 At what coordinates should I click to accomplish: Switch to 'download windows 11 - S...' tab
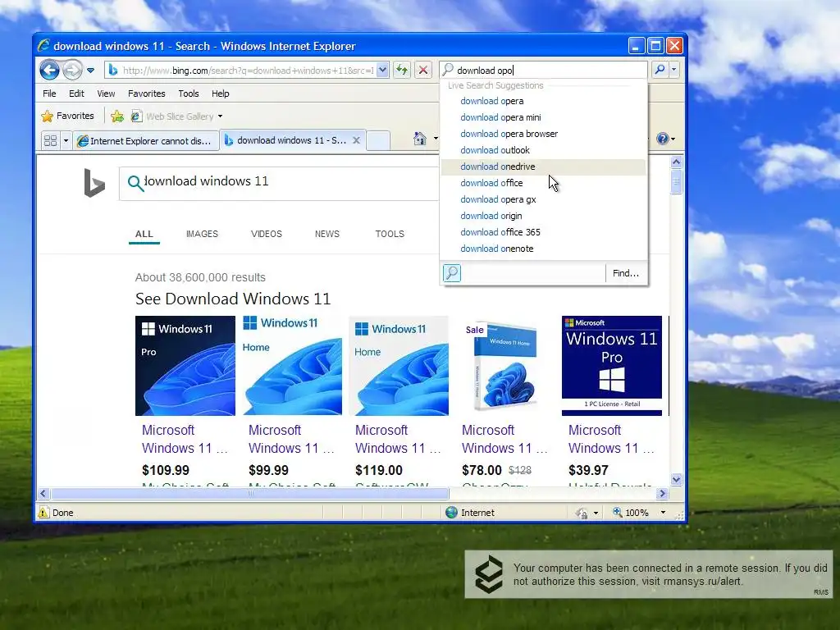coord(285,140)
